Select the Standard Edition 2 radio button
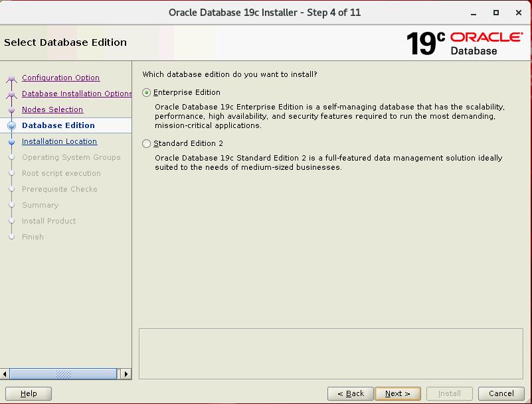532x404 pixels. 147,144
